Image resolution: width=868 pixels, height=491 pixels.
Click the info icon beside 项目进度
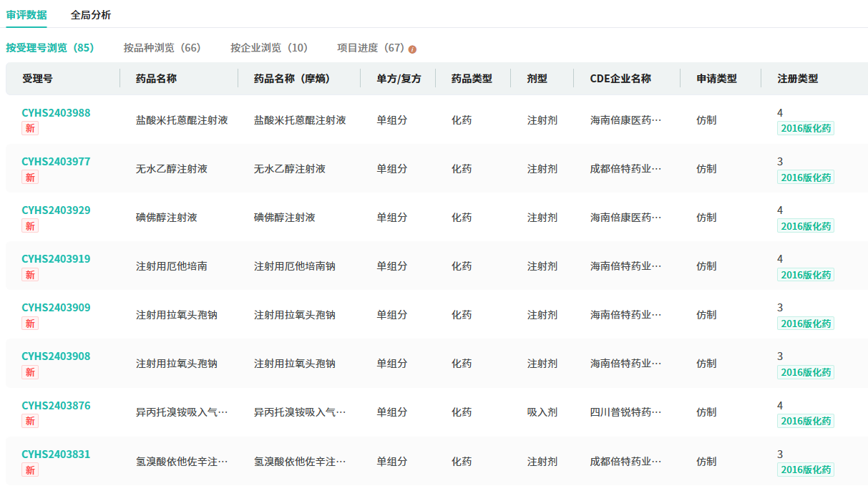tap(412, 49)
